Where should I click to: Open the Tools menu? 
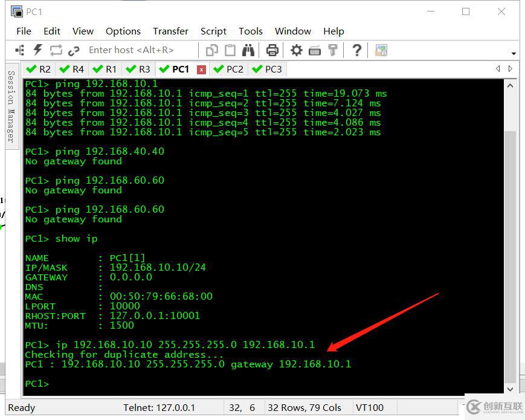(x=251, y=31)
